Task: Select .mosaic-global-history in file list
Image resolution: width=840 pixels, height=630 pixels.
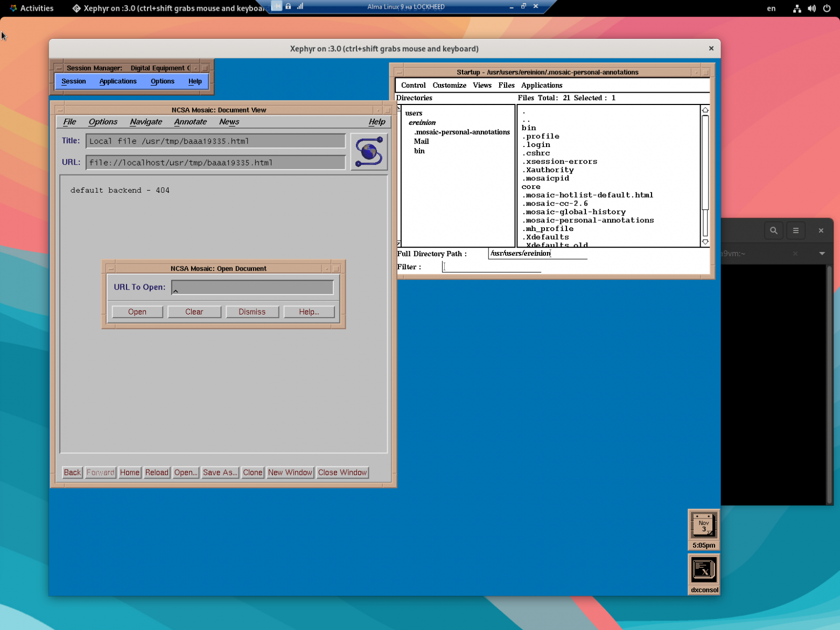Action: (x=573, y=212)
